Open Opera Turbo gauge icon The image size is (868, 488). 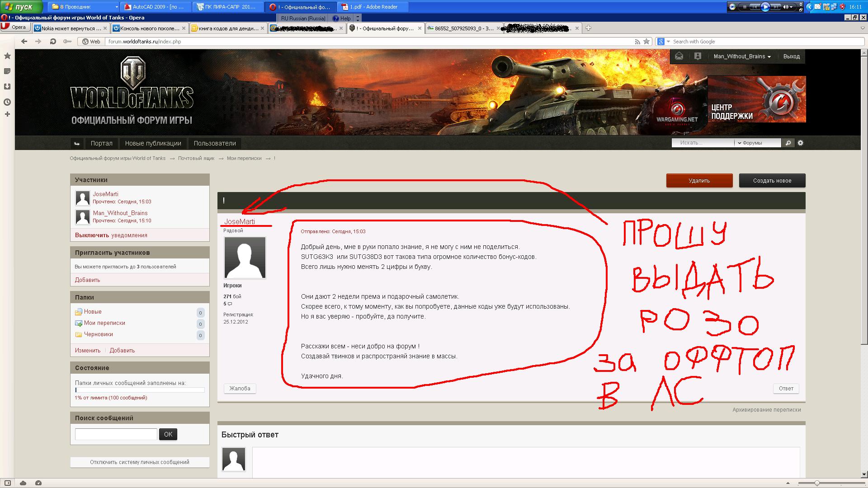(x=38, y=483)
